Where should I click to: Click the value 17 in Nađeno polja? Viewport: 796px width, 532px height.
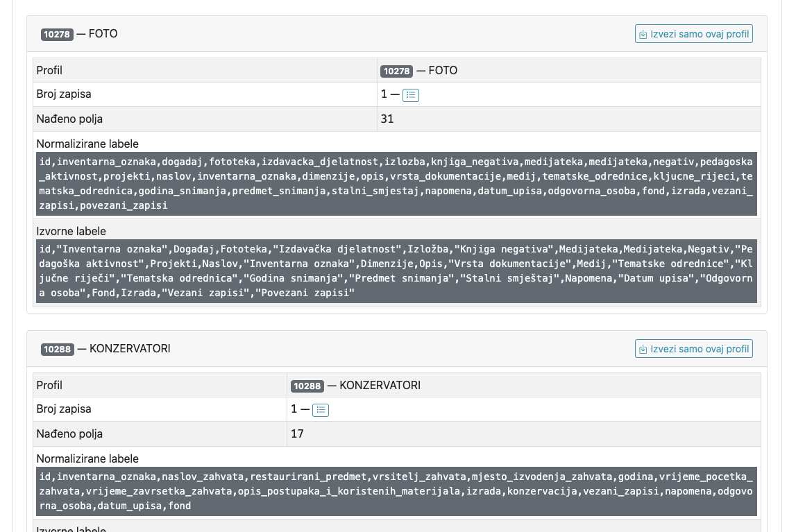pyautogui.click(x=297, y=434)
